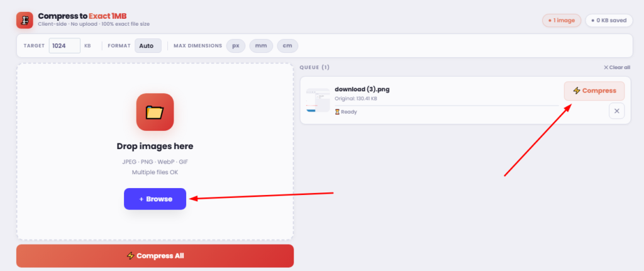Start compression with Compress All

click(x=155, y=256)
